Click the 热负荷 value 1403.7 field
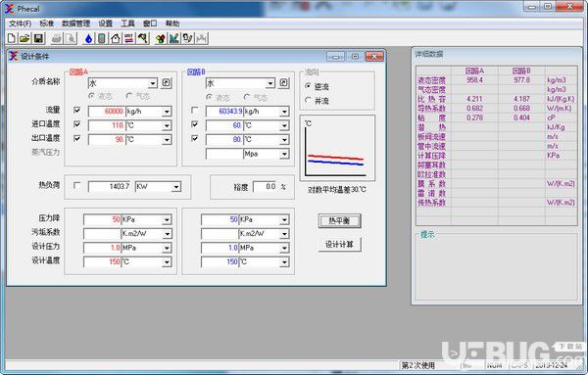The height and width of the screenshot is (375, 588). [110, 187]
